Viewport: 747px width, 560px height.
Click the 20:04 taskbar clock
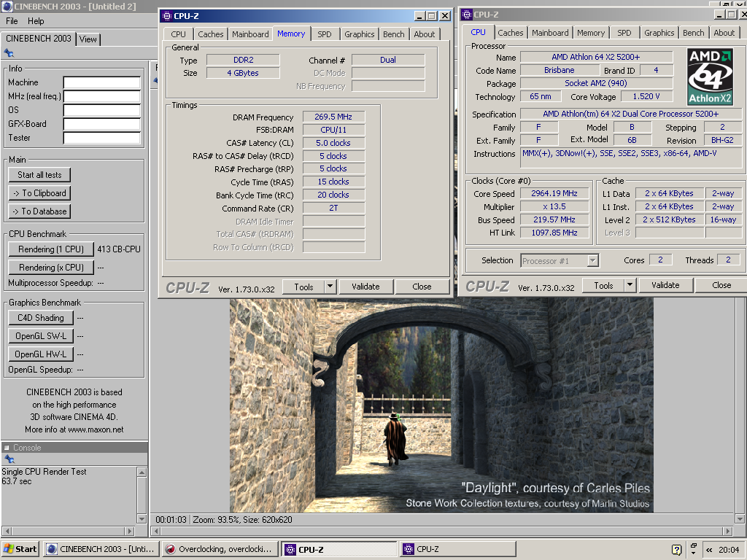tap(729, 550)
